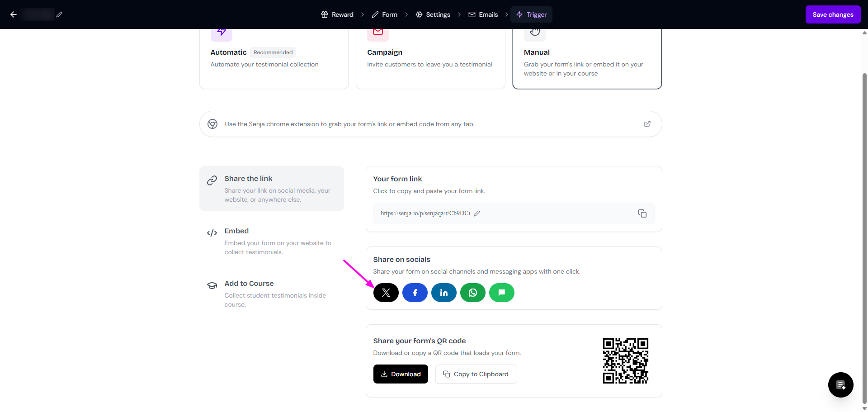Go to the Reward step
This screenshot has width=868, height=412.
coord(337,14)
